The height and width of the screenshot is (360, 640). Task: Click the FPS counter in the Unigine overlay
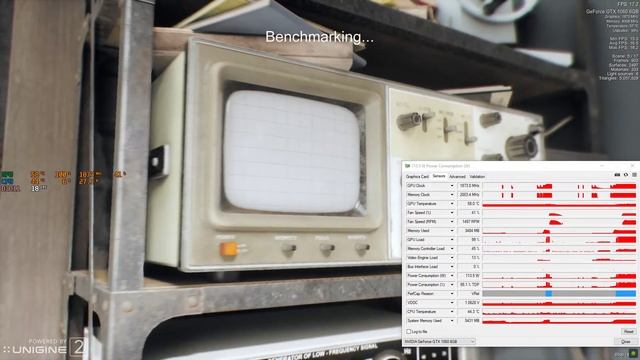(x=628, y=4)
